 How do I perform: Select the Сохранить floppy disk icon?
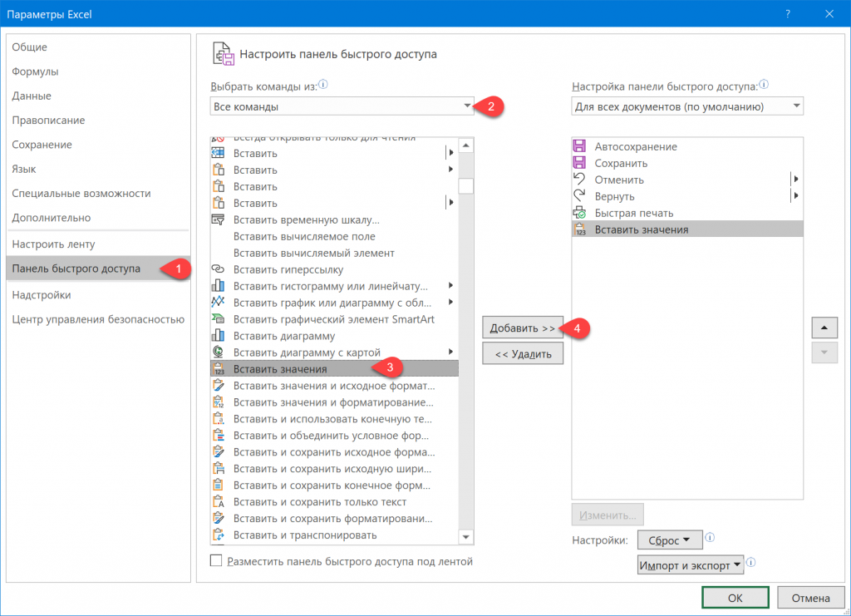(579, 163)
